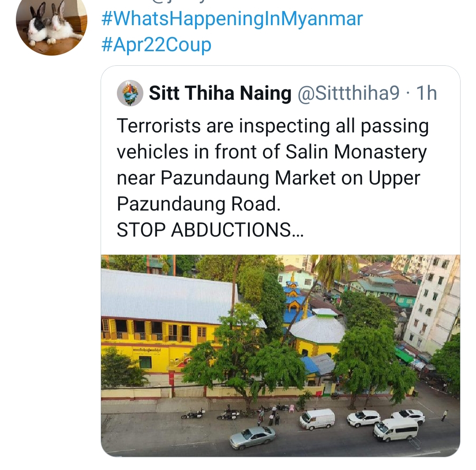Tap the text line mentioning Pazundaung Market
Image resolution: width=476 pixels, height=470 pixels.
[268, 177]
